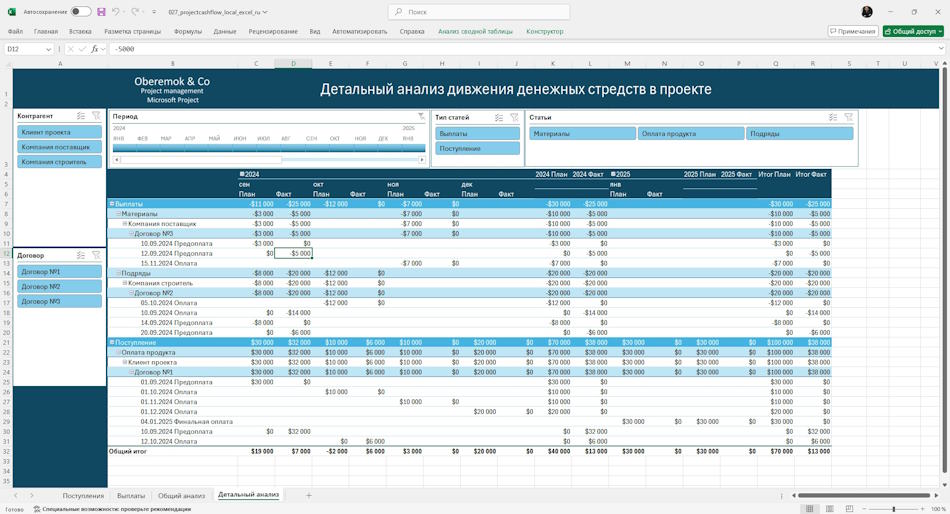Open the Анализ сводной таблицы tab
This screenshot has width=950, height=514.
click(476, 31)
